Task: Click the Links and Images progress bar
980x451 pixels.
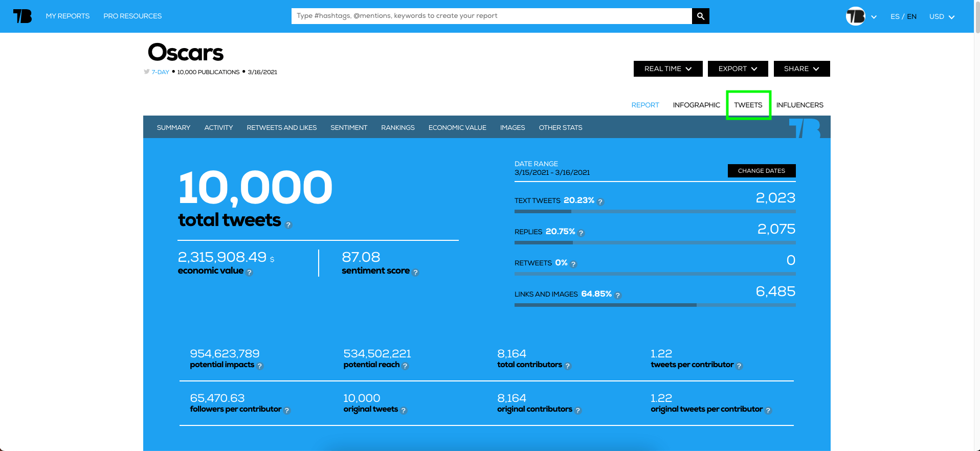Action: tap(655, 305)
